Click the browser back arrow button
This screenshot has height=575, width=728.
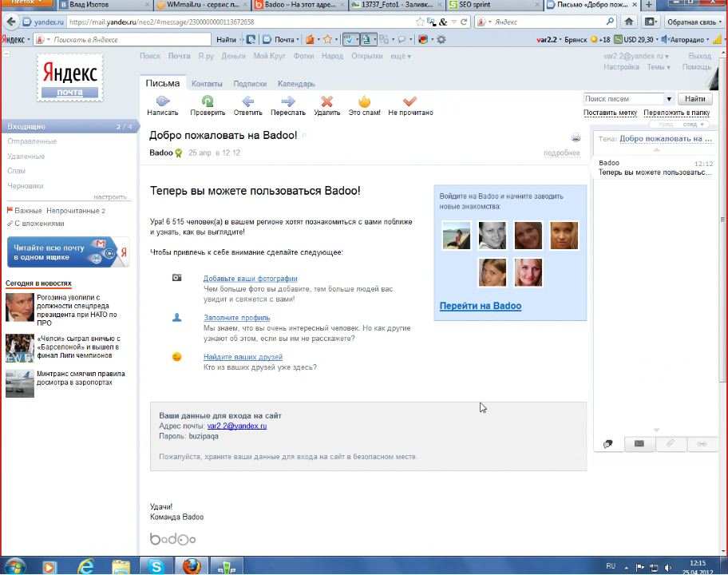(12, 22)
